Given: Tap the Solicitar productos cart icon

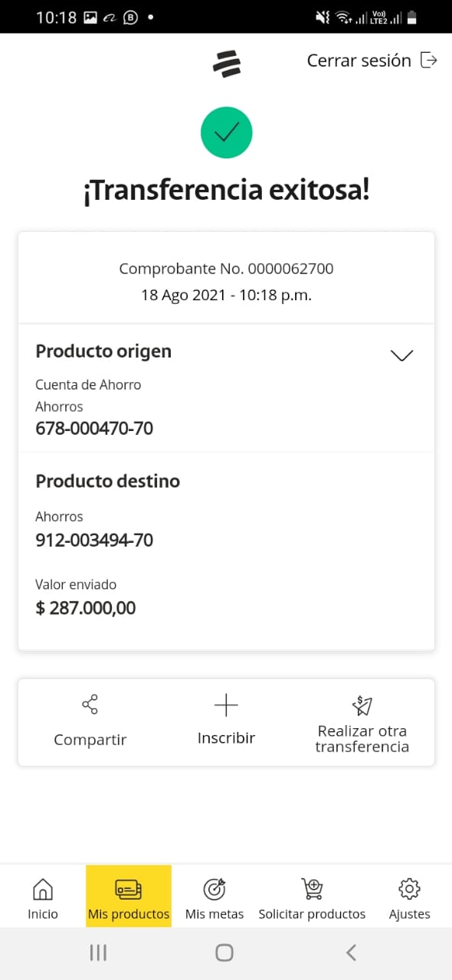Looking at the screenshot, I should click(312, 889).
